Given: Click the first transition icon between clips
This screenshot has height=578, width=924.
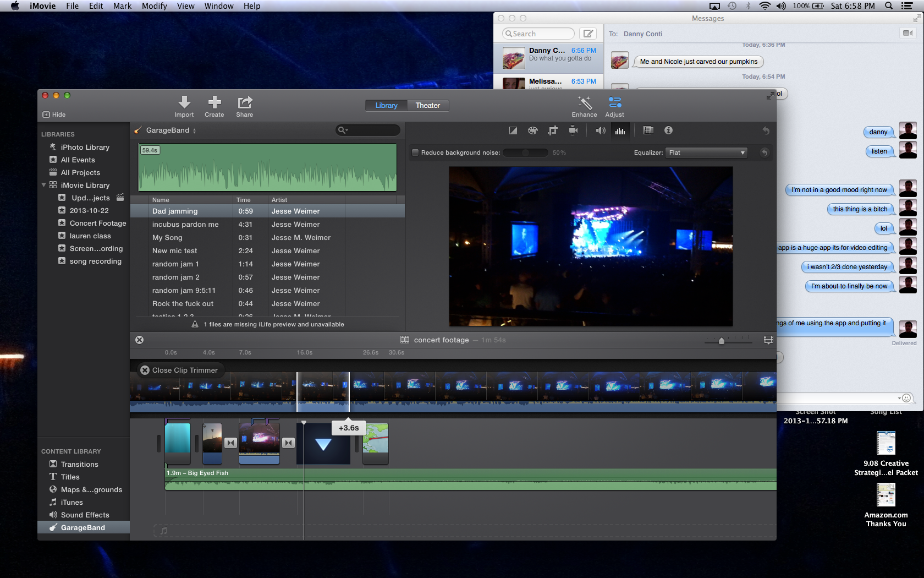Looking at the screenshot, I should 231,443.
